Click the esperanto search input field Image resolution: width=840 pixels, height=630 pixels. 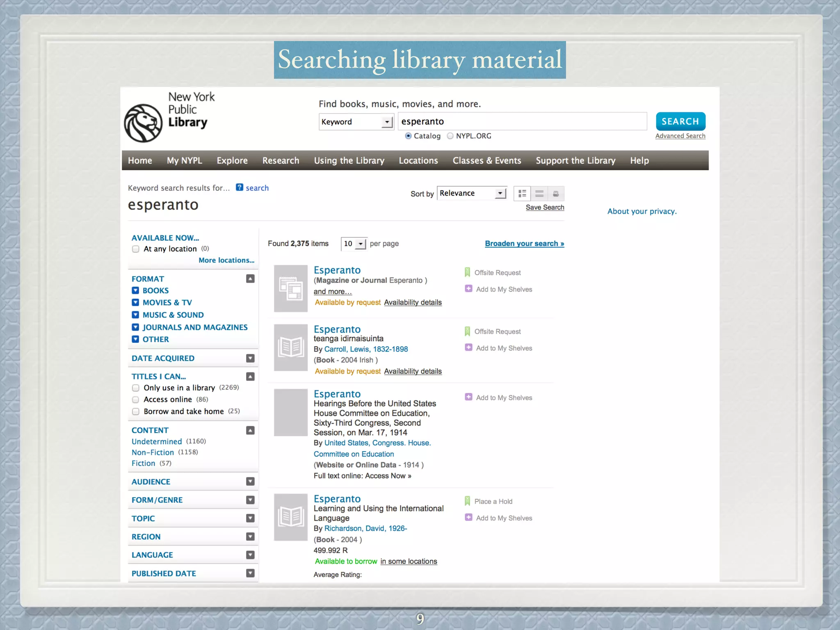point(522,121)
